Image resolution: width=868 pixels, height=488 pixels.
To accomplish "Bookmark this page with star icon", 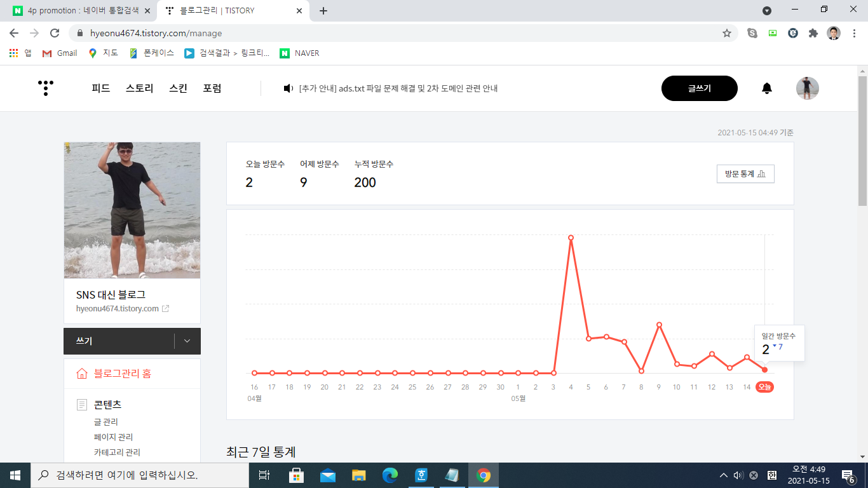I will (x=727, y=33).
